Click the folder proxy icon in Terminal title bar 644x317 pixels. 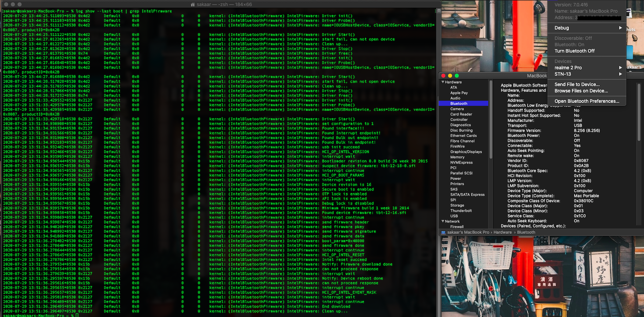pos(193,4)
